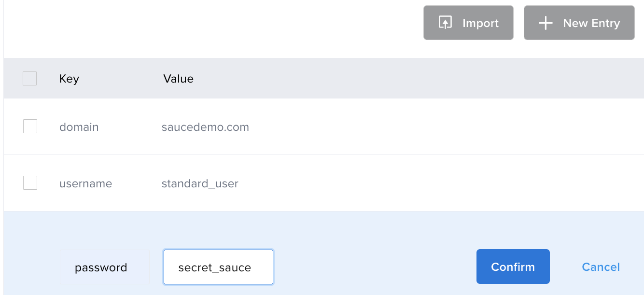This screenshot has width=644, height=295.
Task: Click the secret_sauce value input field
Action: pos(218,267)
